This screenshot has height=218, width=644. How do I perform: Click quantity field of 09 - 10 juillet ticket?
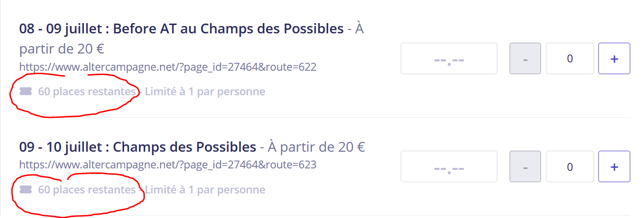click(569, 166)
